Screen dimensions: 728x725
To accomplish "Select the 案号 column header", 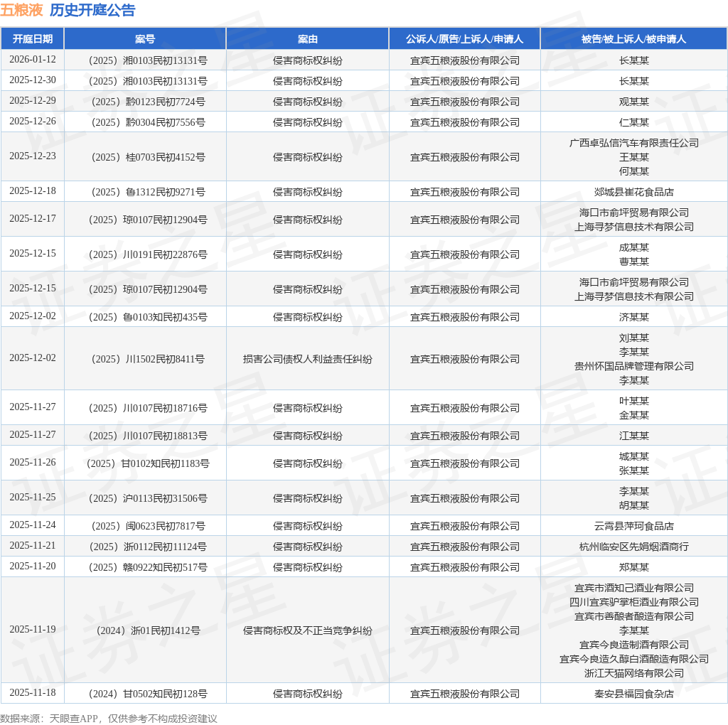I will tap(145, 39).
